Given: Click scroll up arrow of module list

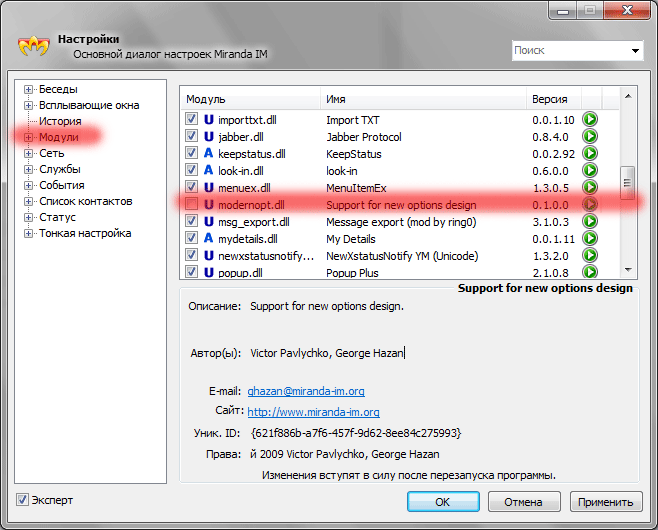Looking at the screenshot, I should pyautogui.click(x=628, y=97).
